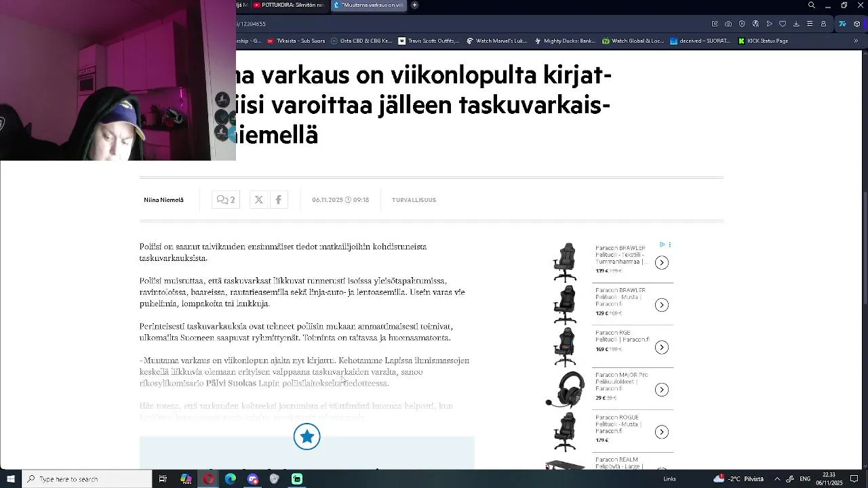The image size is (868, 488).
Task: Share the article on X
Action: point(258,200)
